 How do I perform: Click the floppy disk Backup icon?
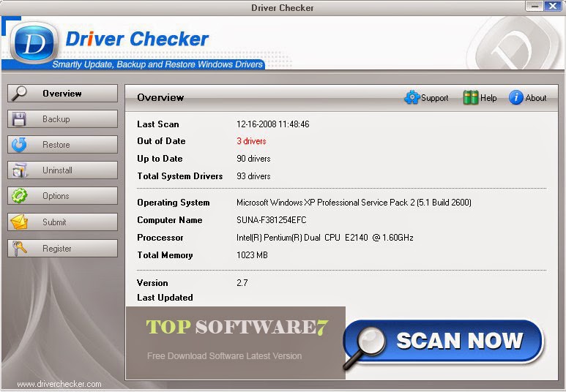pyautogui.click(x=19, y=119)
